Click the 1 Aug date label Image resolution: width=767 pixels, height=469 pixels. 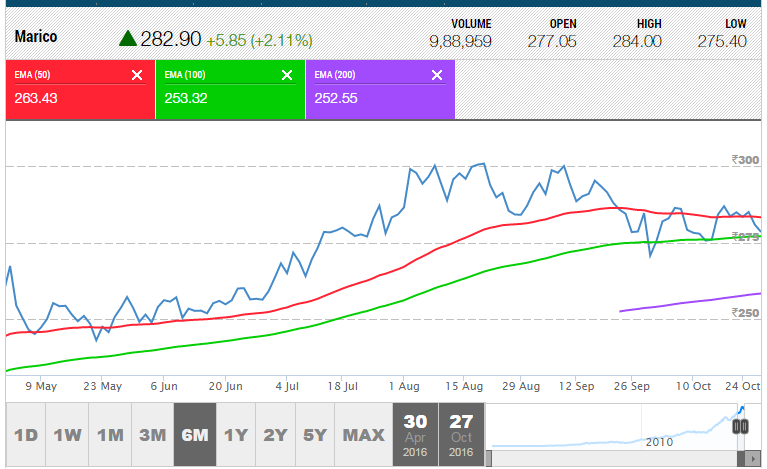click(404, 386)
